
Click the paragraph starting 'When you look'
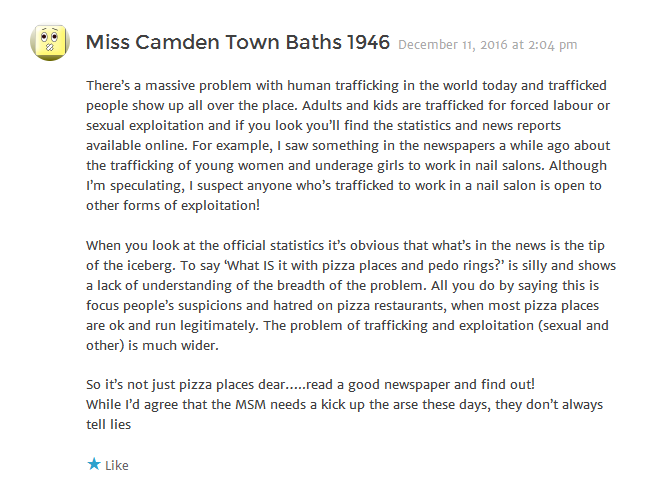coord(351,295)
